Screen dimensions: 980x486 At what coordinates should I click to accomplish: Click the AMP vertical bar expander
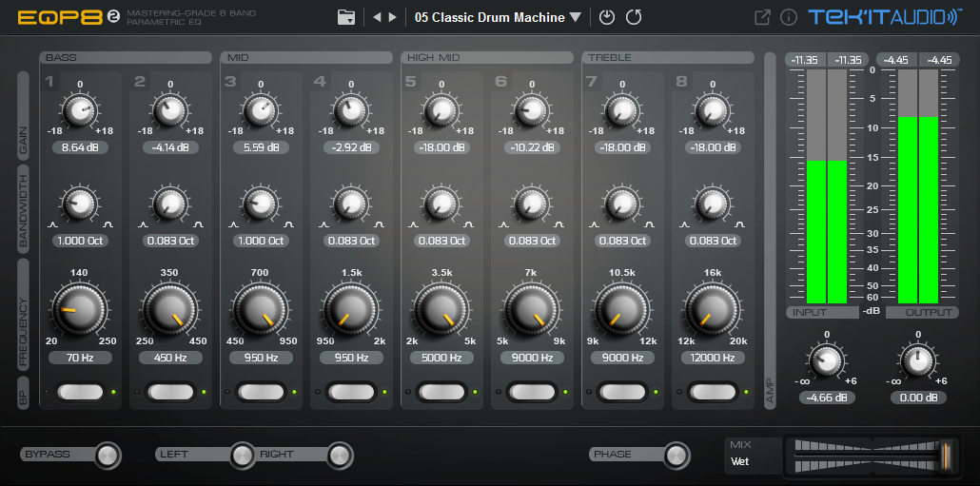(x=770, y=230)
